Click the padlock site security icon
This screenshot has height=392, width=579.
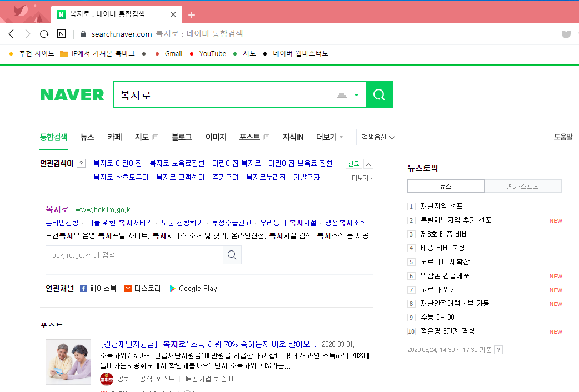tap(83, 34)
